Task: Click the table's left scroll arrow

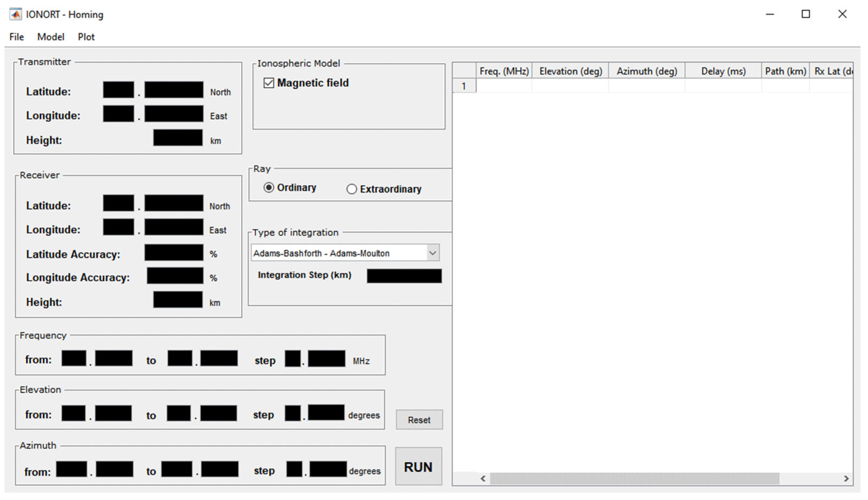Action: [x=483, y=478]
